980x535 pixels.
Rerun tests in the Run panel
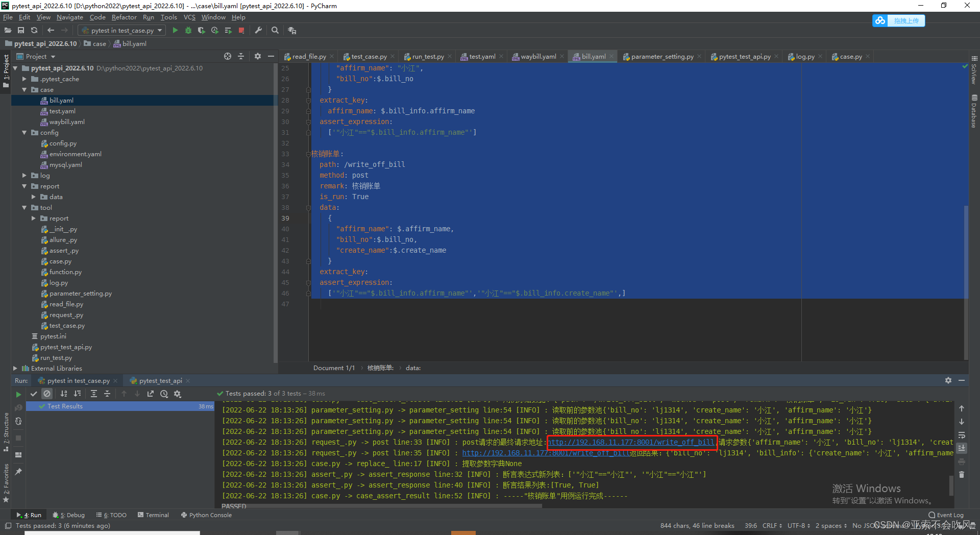coord(18,394)
